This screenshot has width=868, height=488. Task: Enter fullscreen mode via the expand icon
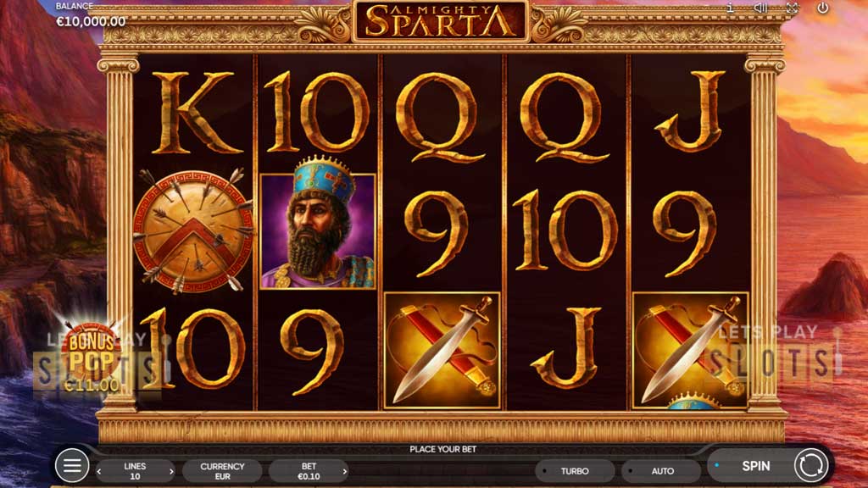[793, 8]
